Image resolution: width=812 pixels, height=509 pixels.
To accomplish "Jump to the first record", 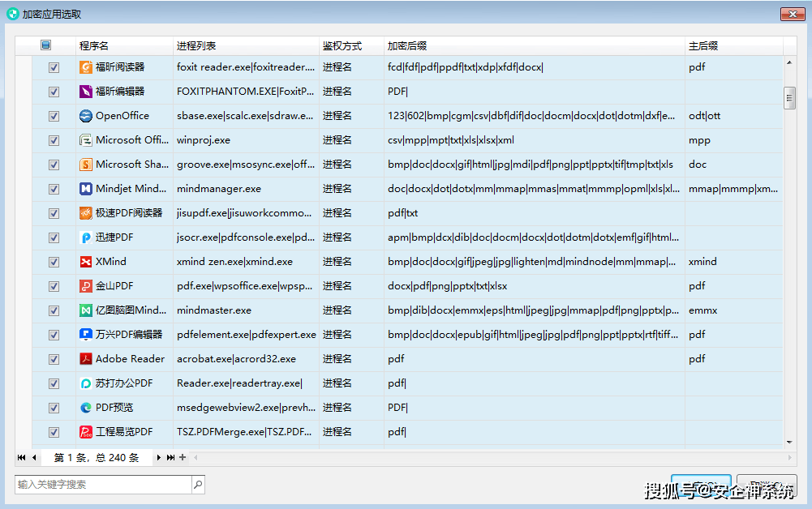I will [x=21, y=457].
